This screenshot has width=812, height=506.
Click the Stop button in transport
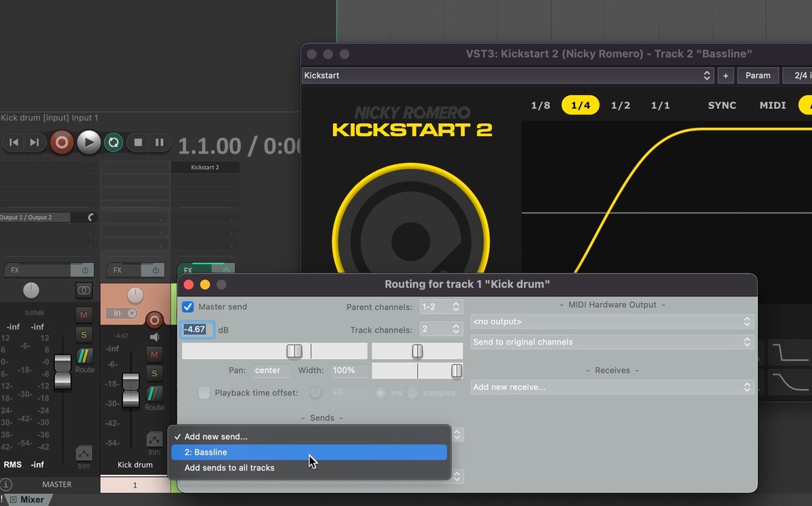pos(138,143)
